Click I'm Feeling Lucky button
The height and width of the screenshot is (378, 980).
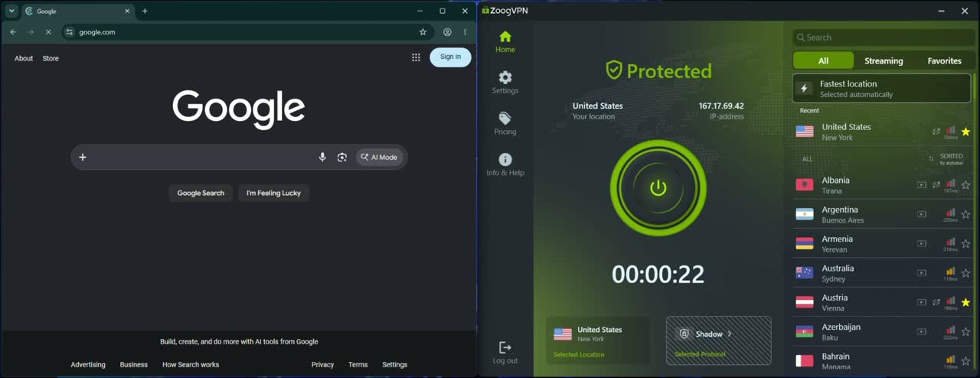[x=273, y=193]
